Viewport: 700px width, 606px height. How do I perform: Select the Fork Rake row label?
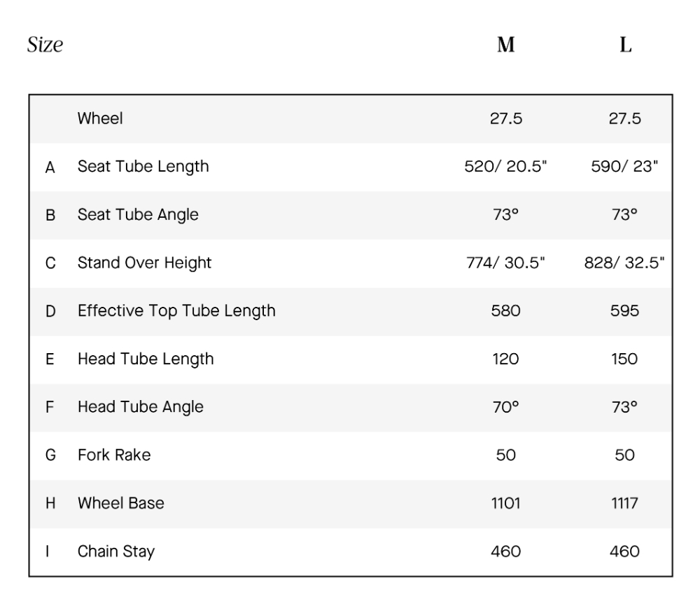click(x=114, y=455)
